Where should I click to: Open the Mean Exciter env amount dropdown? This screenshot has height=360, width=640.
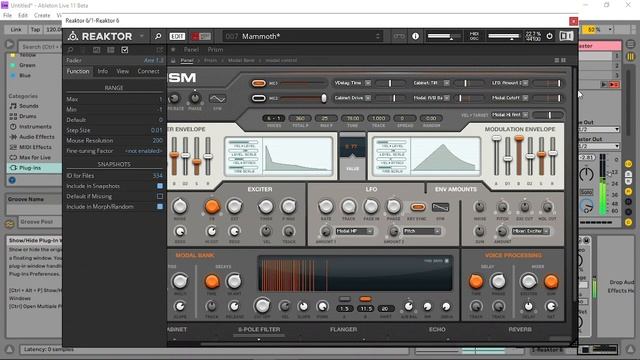tap(531, 231)
